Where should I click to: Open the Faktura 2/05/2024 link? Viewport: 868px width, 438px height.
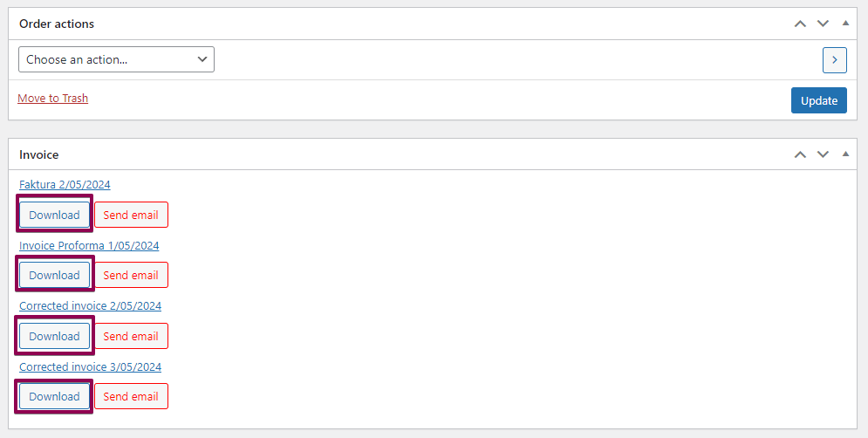[65, 184]
